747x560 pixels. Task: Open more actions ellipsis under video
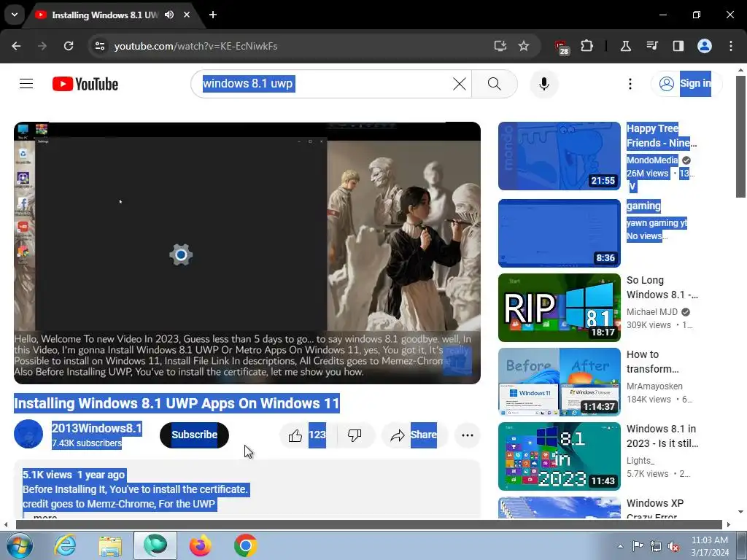(x=468, y=435)
